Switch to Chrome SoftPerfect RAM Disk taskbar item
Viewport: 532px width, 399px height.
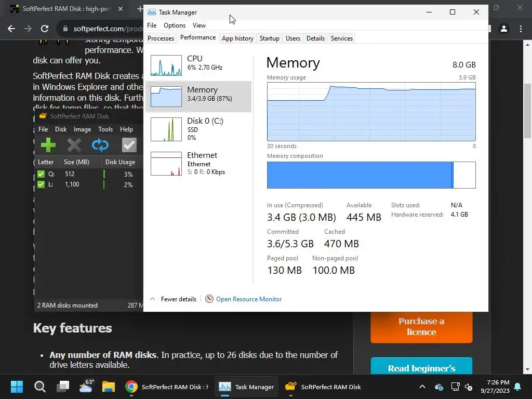pos(167,387)
